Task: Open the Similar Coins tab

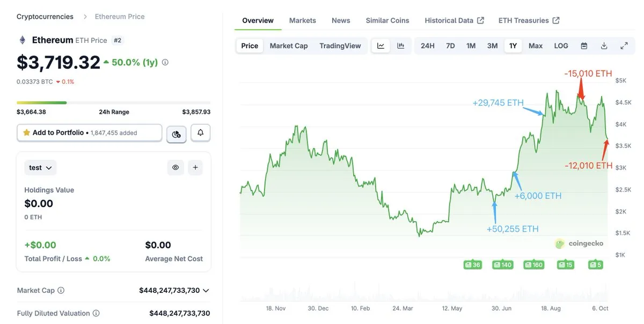Action: (x=387, y=20)
